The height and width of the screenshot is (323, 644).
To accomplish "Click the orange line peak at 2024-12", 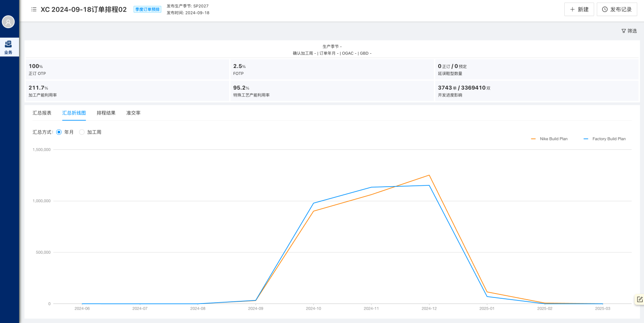I will [429, 175].
